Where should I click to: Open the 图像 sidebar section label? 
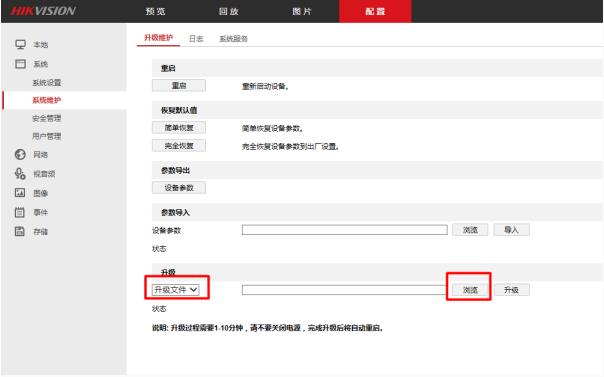pos(40,193)
